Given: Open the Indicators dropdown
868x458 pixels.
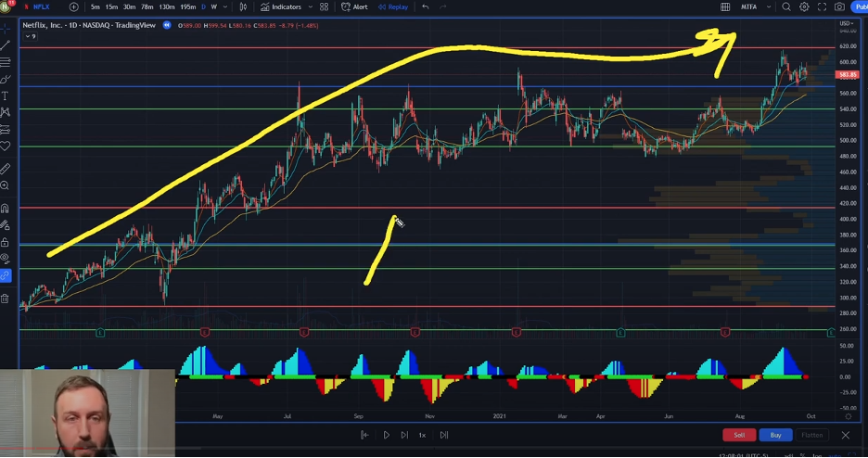Looking at the screenshot, I should coord(281,6).
